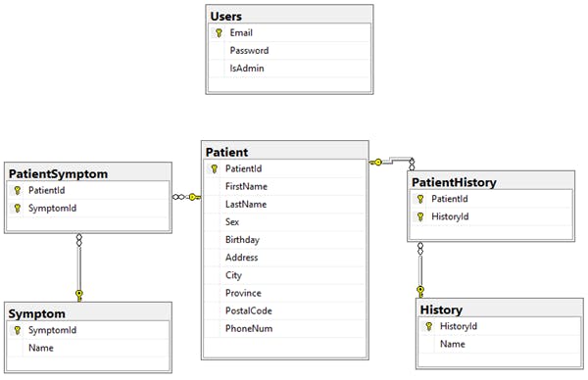This screenshot has width=588, height=380.
Task: Click the Patient table header
Action: 284,152
